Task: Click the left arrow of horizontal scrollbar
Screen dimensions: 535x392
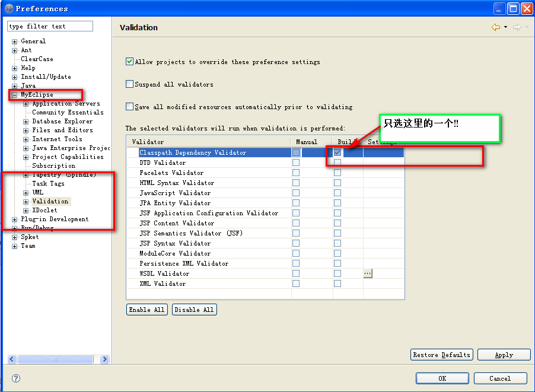Action: (12, 359)
